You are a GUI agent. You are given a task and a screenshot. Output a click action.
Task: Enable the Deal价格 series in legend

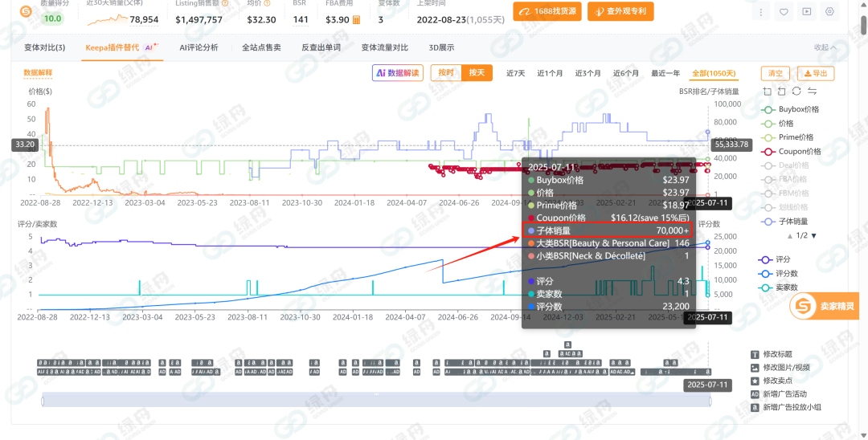coord(785,165)
